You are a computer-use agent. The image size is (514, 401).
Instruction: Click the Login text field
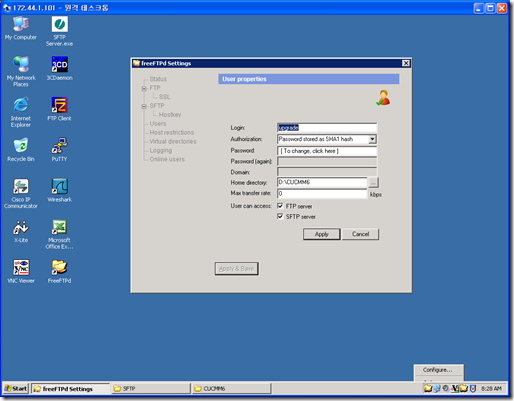(327, 128)
